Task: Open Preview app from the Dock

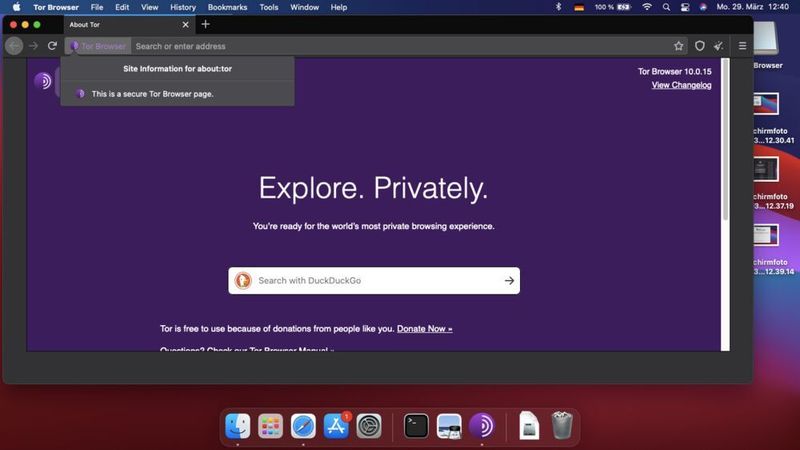Action: (449, 426)
